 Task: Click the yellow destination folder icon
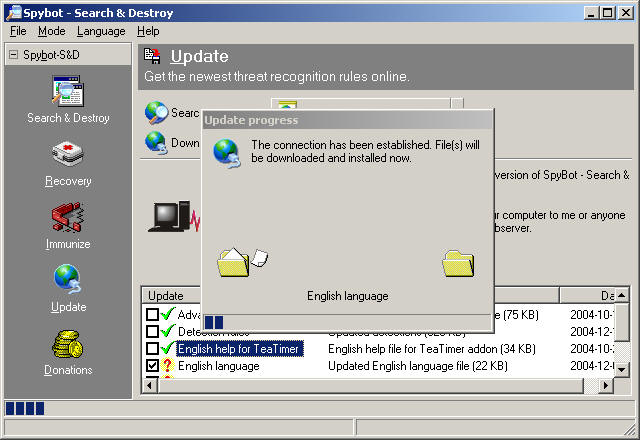458,264
